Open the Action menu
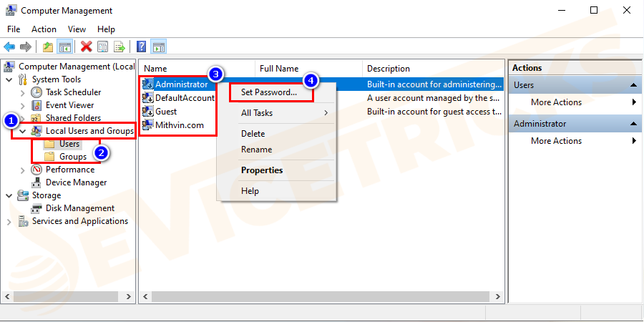This screenshot has width=644, height=322. pyautogui.click(x=44, y=29)
